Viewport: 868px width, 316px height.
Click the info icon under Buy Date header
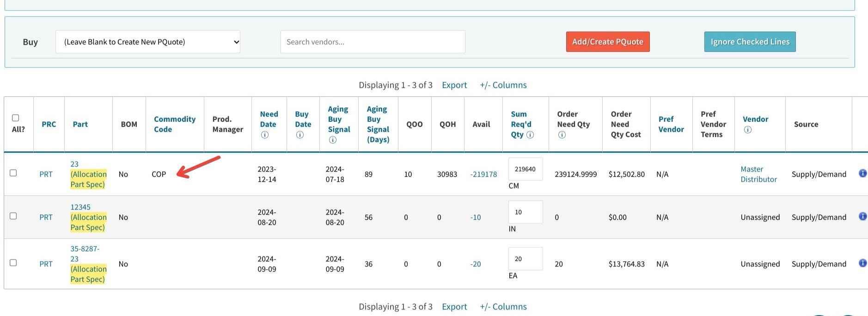click(300, 135)
